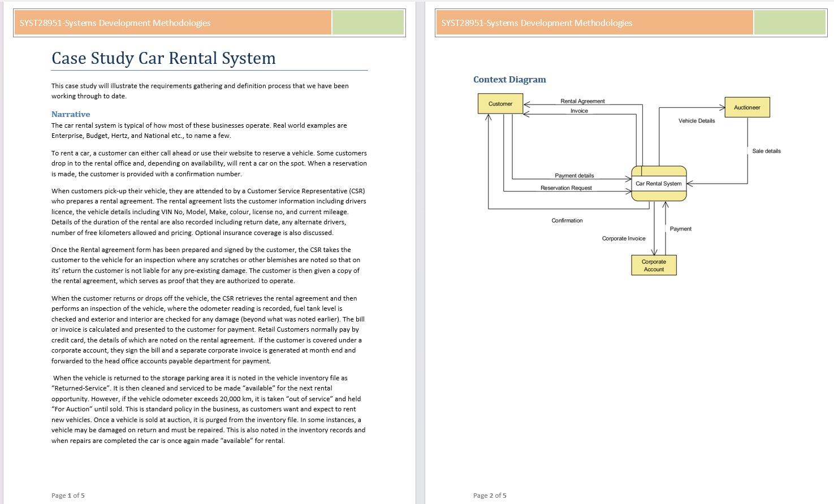Click the green header block on page two

coord(790,23)
